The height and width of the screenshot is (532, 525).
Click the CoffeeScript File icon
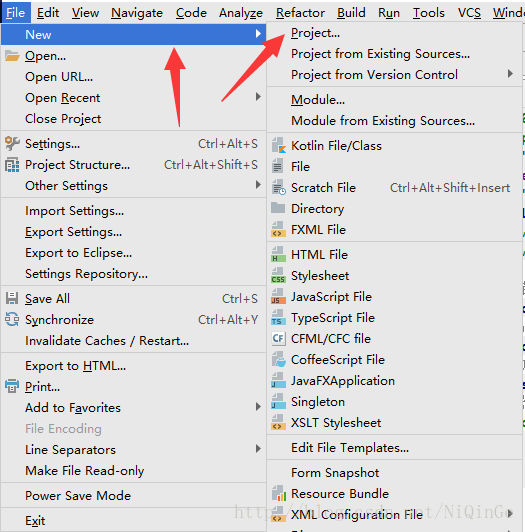[x=279, y=360]
